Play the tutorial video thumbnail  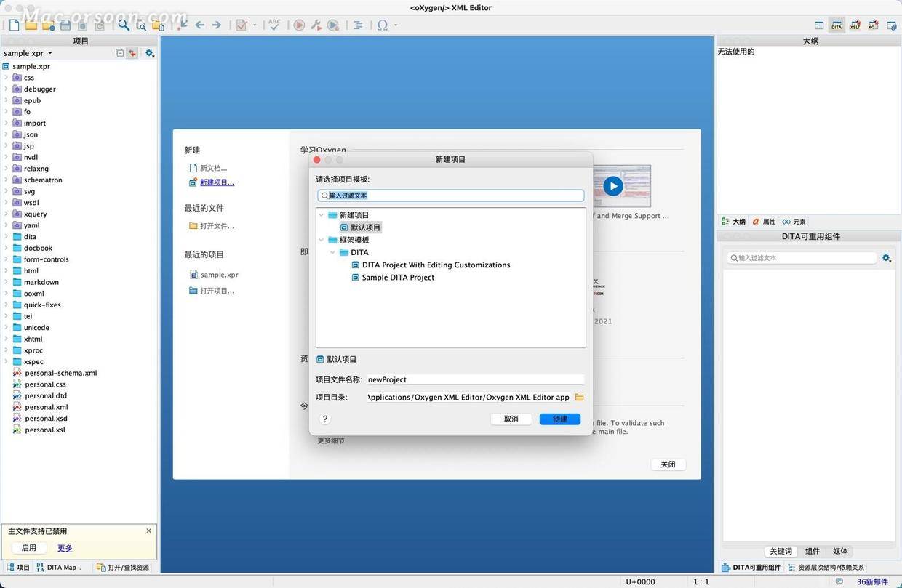pos(613,186)
